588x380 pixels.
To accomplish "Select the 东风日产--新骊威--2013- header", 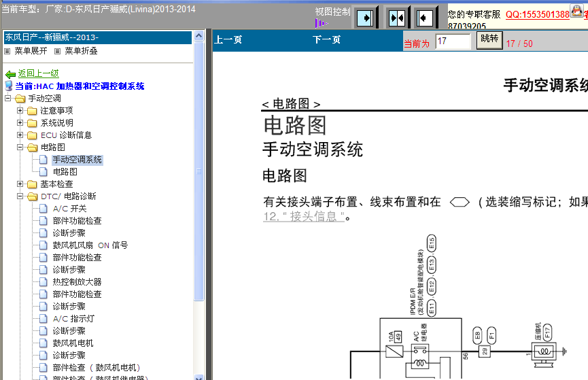I will click(97, 37).
